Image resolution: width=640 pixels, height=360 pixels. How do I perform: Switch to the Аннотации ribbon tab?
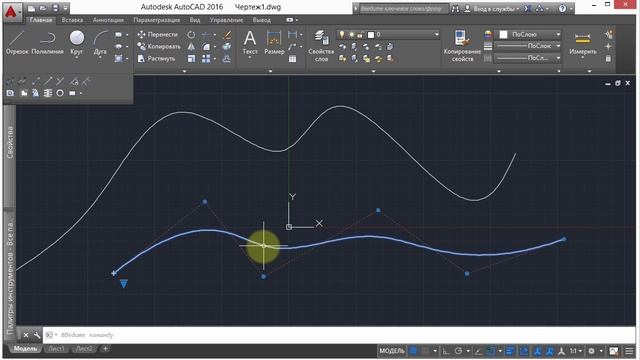108,20
